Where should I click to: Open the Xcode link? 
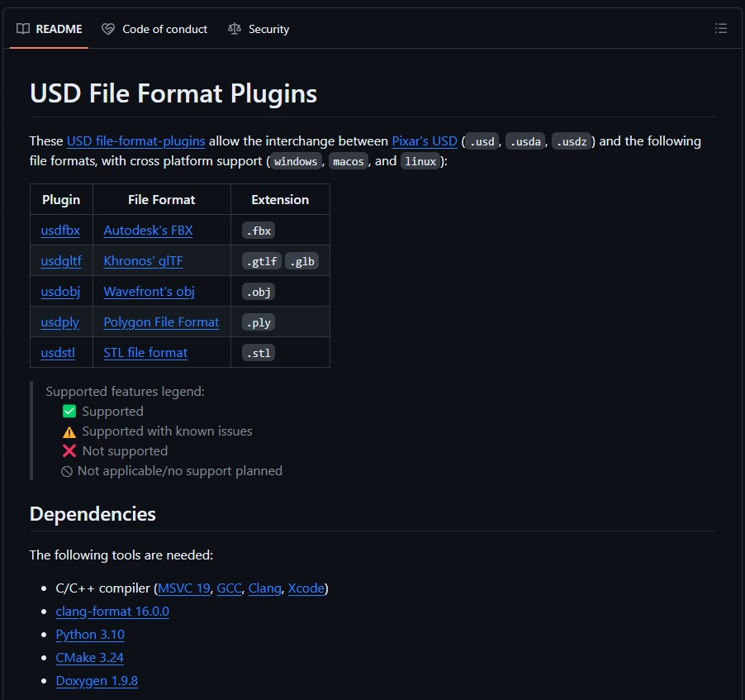coord(306,588)
